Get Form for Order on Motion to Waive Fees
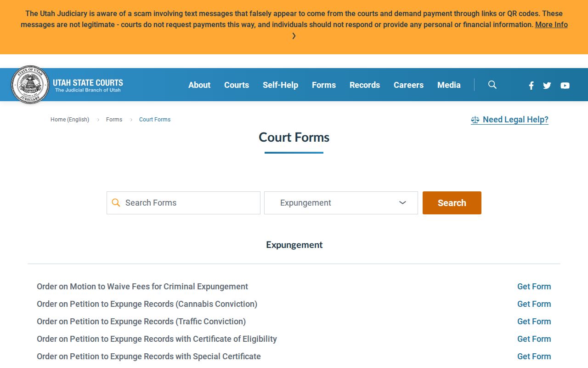Viewport: 588px width, 368px height. coord(534,286)
